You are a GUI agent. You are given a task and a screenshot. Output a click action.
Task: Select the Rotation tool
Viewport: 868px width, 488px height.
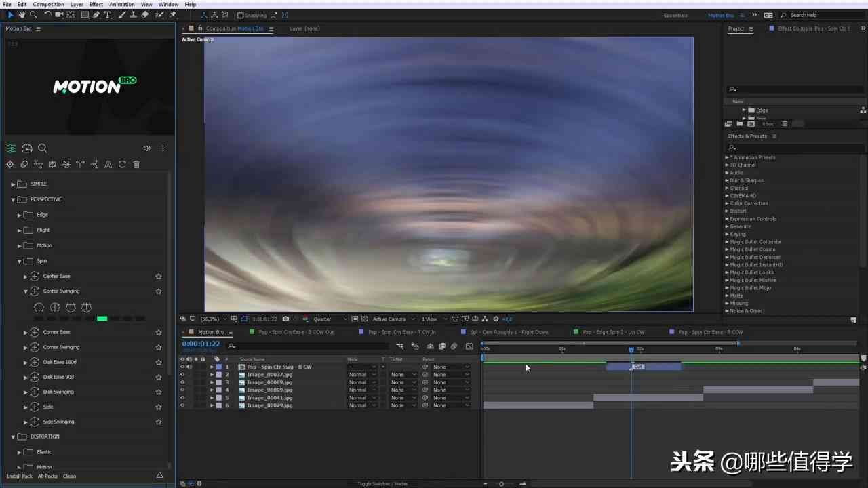click(x=47, y=15)
